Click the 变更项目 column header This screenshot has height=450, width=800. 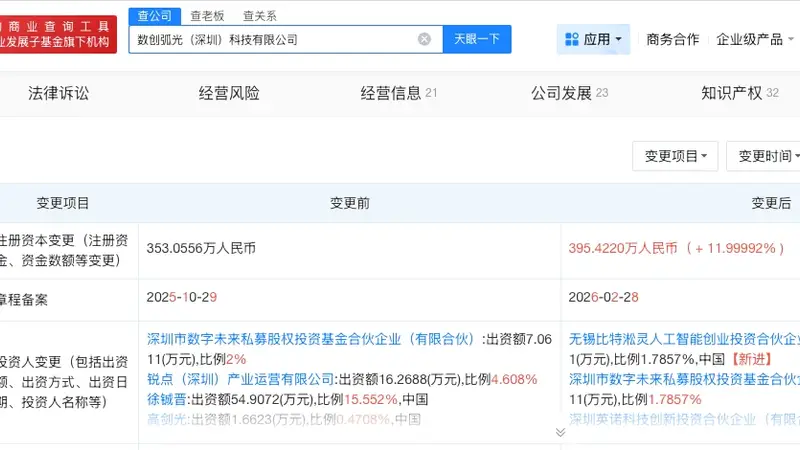[63, 203]
